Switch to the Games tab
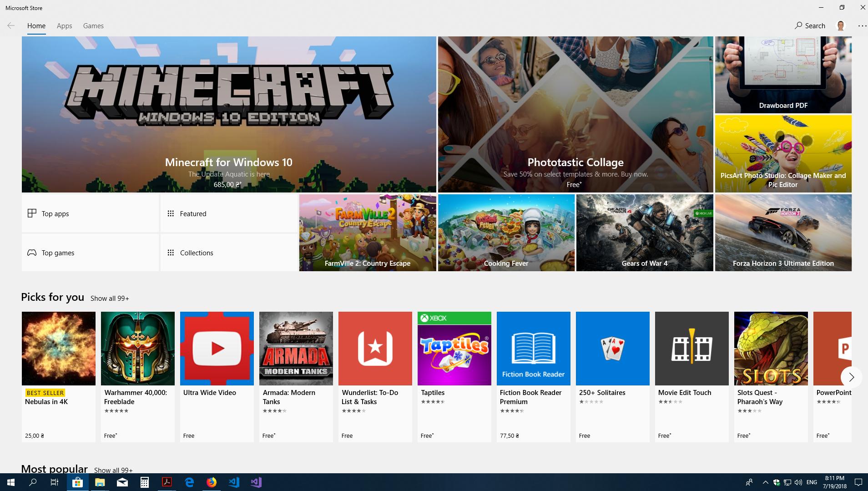 pos(93,26)
